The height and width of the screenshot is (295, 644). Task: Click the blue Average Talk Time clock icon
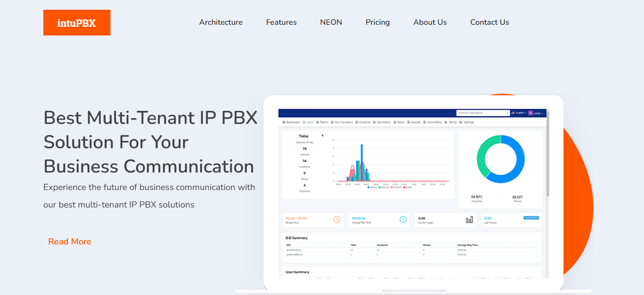pyautogui.click(x=403, y=220)
